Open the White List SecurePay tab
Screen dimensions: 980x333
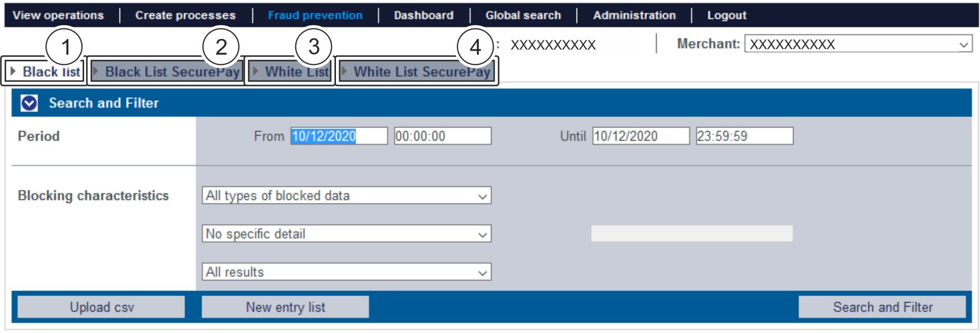click(x=417, y=72)
